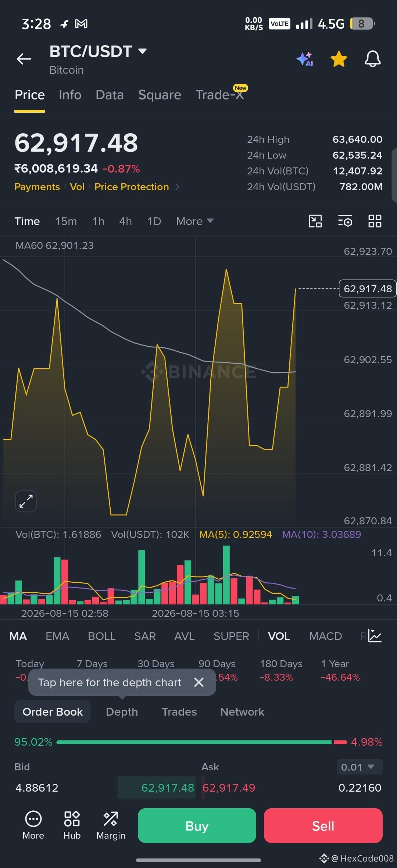Select ask price 62,917.49 in order book

pos(229,788)
